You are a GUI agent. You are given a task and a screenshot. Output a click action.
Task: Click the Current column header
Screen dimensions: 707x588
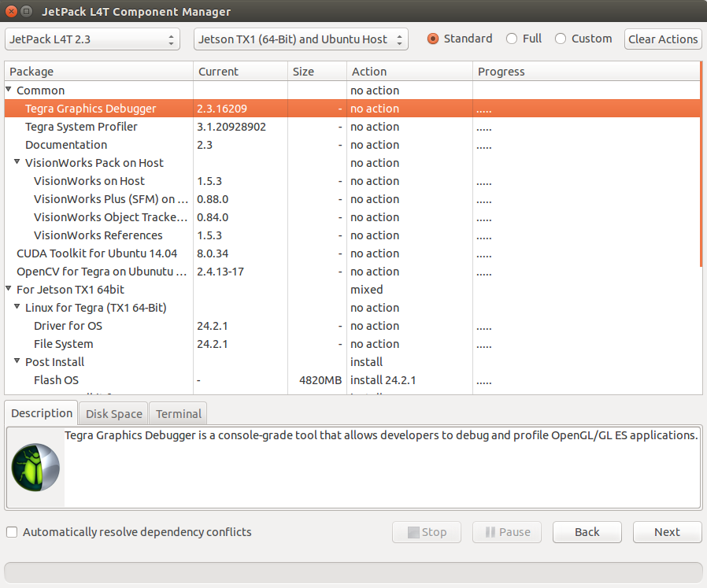[x=240, y=72]
